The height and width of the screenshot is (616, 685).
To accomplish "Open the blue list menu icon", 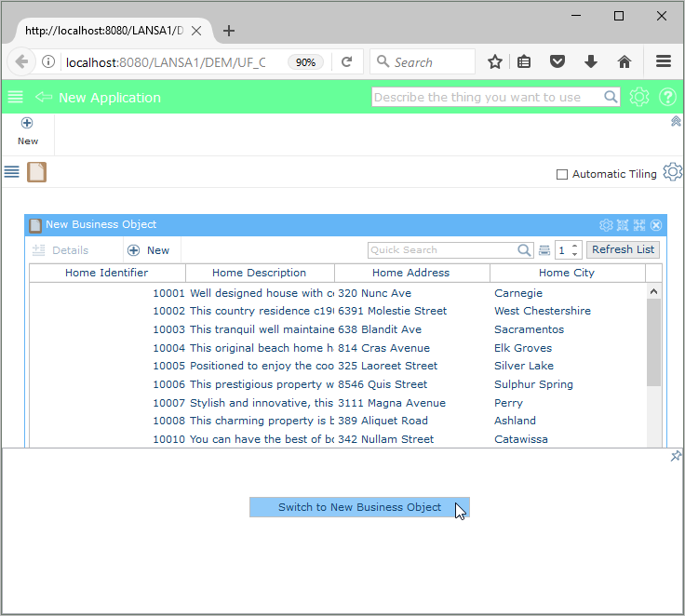I will point(12,172).
